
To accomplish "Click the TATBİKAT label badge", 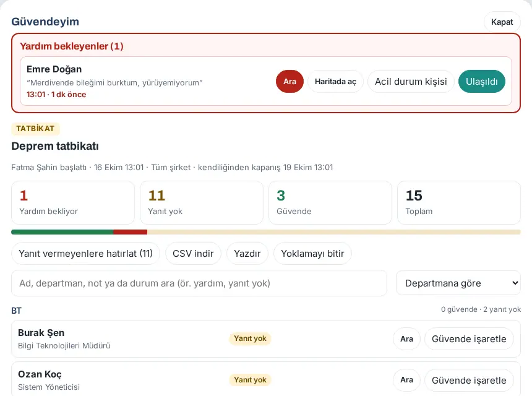I will (35, 129).
